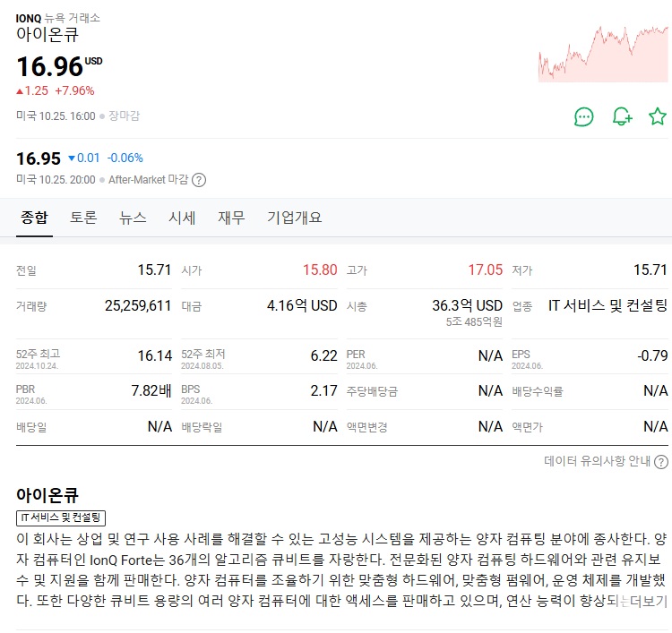Click the 52주 최고 value 16.14
The height and width of the screenshot is (633, 672).
pos(155,355)
